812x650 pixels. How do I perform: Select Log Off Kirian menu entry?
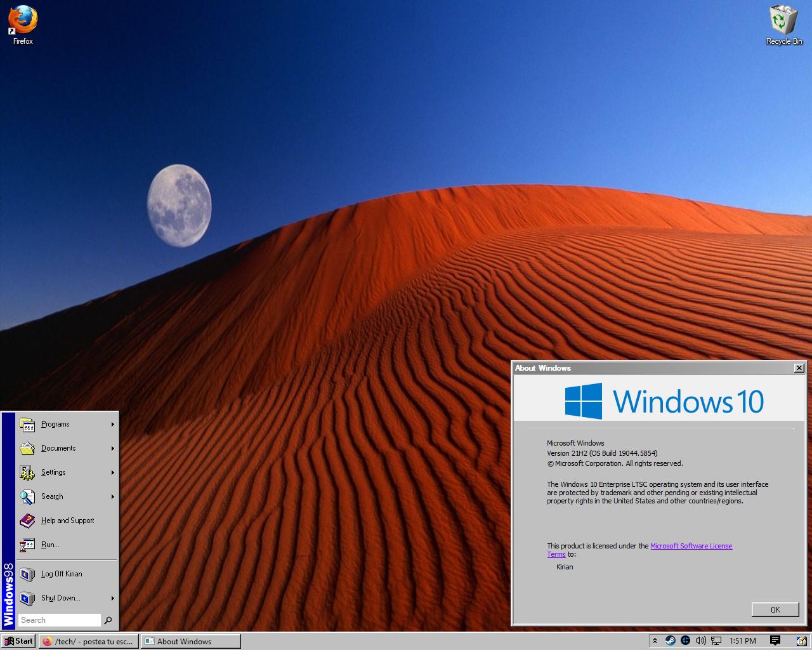[x=67, y=574]
